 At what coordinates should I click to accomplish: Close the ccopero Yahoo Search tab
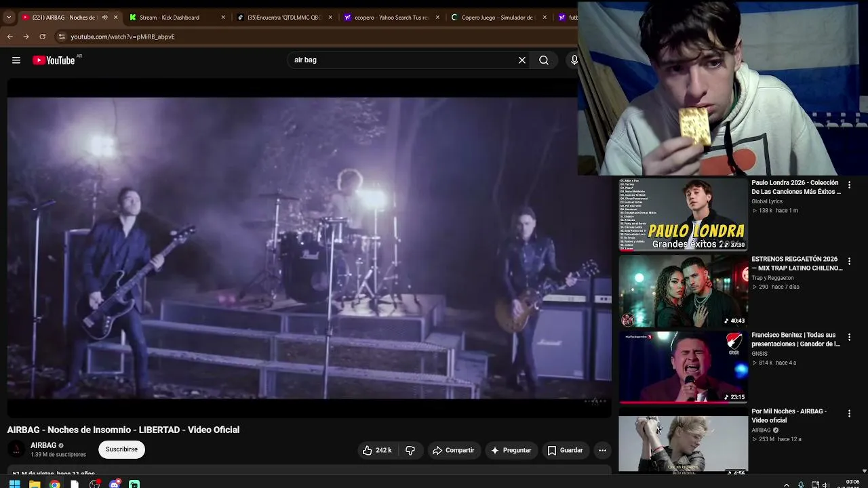click(x=437, y=18)
